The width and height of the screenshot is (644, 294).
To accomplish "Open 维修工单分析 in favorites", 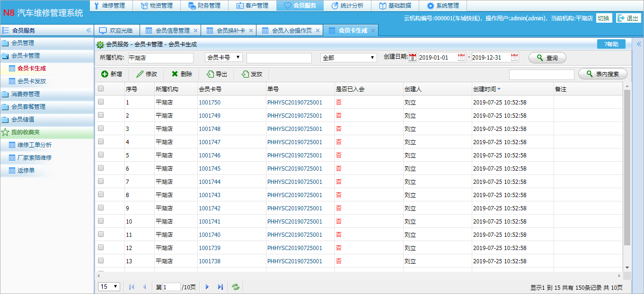I will click(35, 145).
